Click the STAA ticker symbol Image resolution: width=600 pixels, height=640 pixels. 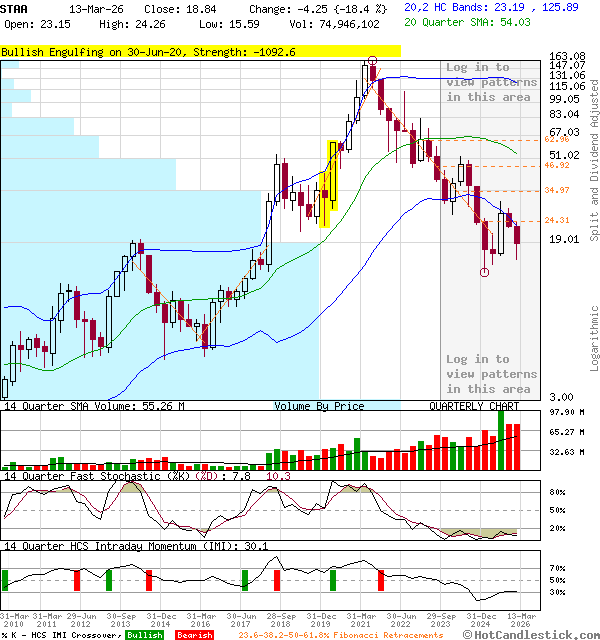pyautogui.click(x=13, y=8)
